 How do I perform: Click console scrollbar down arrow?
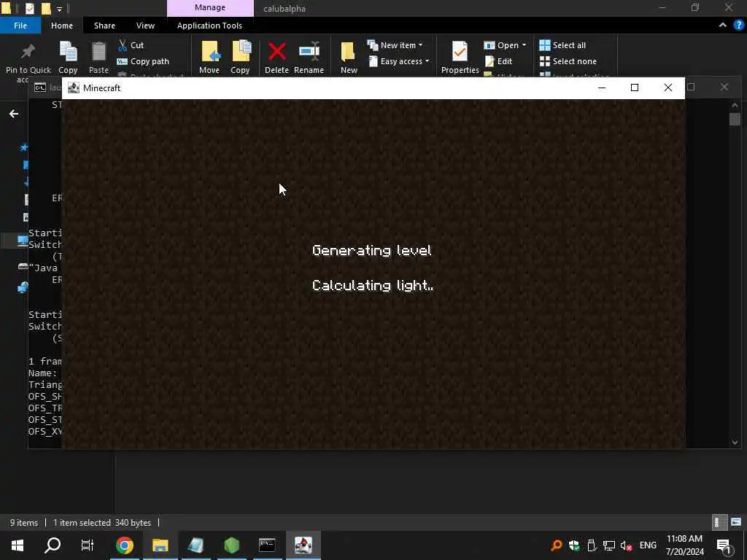(x=735, y=443)
